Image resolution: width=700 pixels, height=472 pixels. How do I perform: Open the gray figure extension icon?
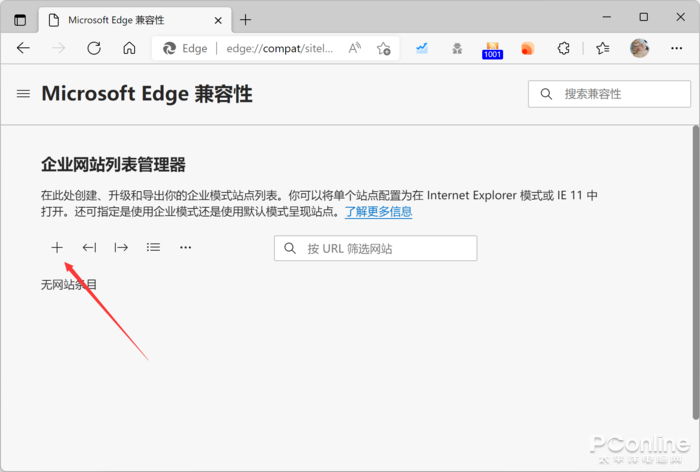click(457, 48)
